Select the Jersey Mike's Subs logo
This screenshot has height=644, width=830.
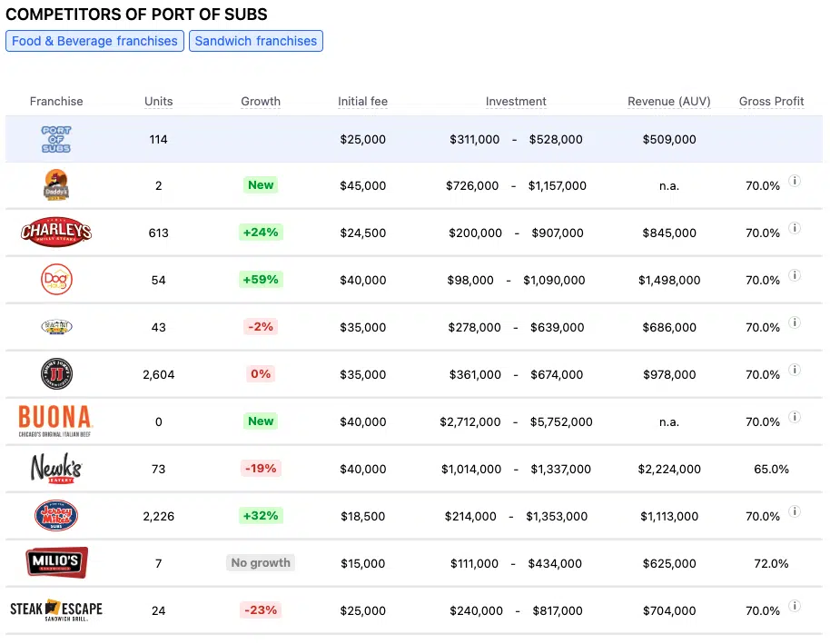[x=56, y=516]
